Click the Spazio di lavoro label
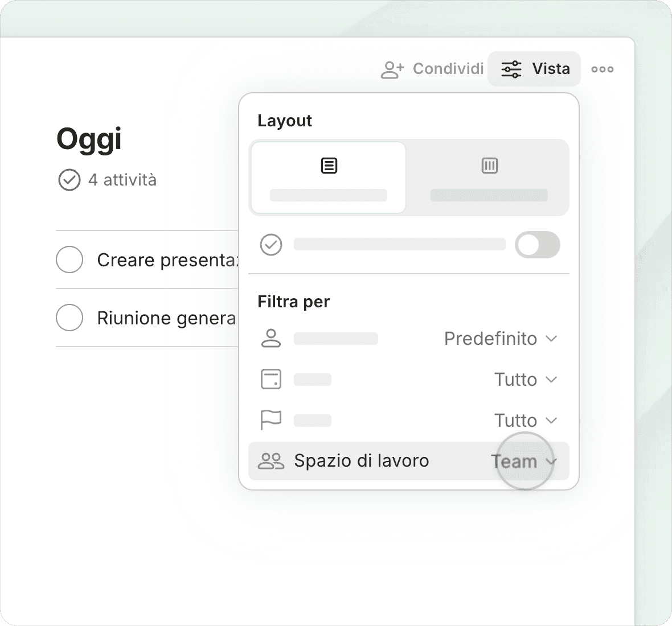The height and width of the screenshot is (626, 672). coord(361,461)
